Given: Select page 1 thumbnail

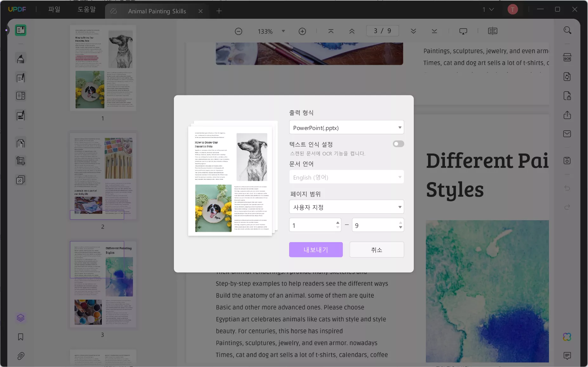Looking at the screenshot, I should click(103, 68).
